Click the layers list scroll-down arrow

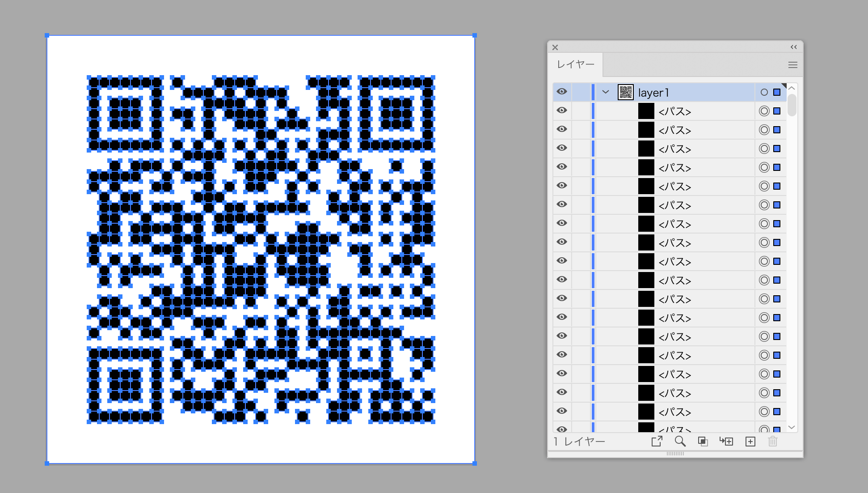[x=792, y=427]
